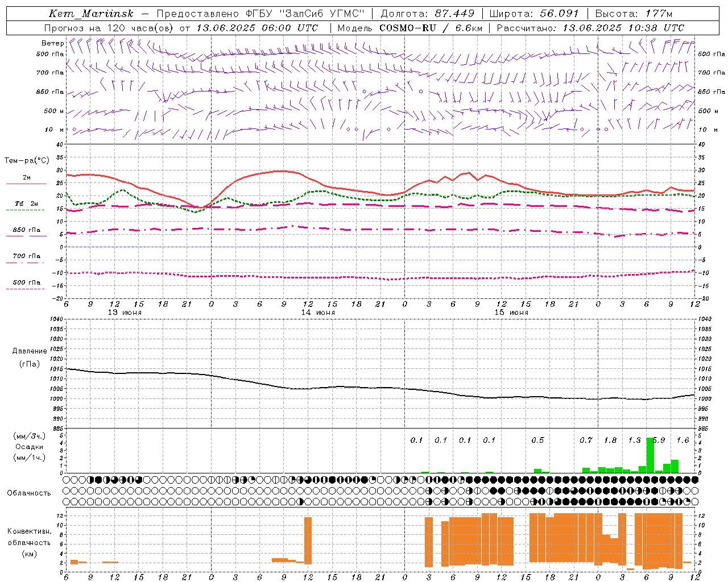Click the 2м temperature legend entry
This screenshot has height=582, width=728.
pos(26,178)
